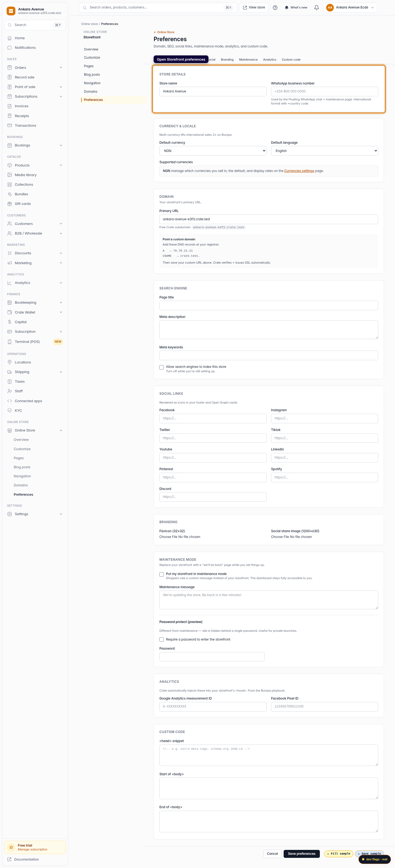
Task: Switch to the Maintenance tab
Action: pos(249,60)
